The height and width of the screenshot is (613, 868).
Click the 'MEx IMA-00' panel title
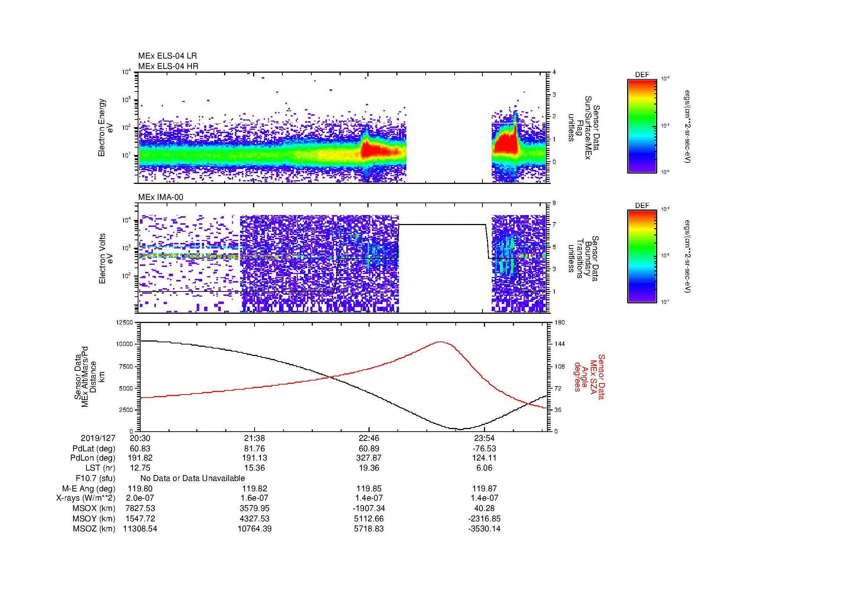tap(161, 197)
